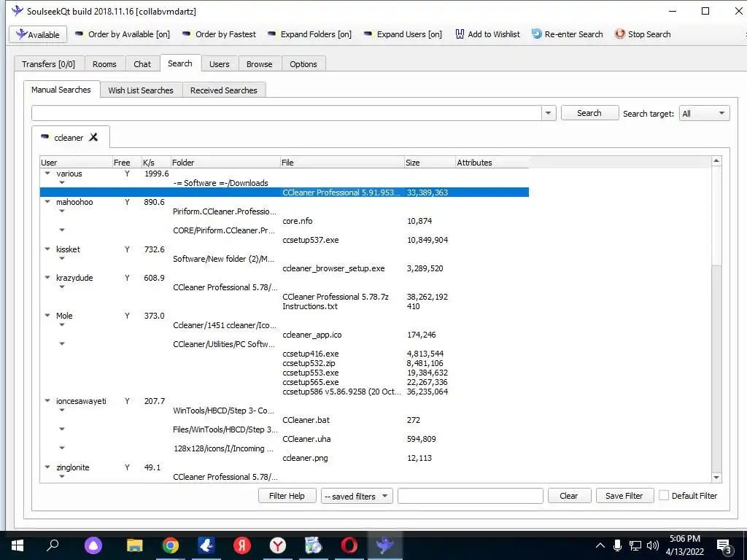This screenshot has width=747, height=560.
Task: Select the Manual Searches tab
Action: pyautogui.click(x=61, y=90)
